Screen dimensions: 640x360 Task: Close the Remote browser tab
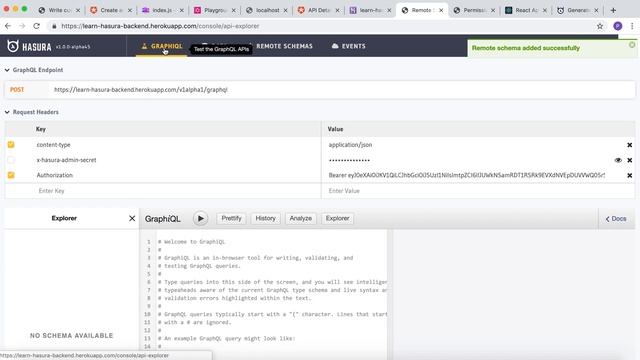tap(441, 10)
